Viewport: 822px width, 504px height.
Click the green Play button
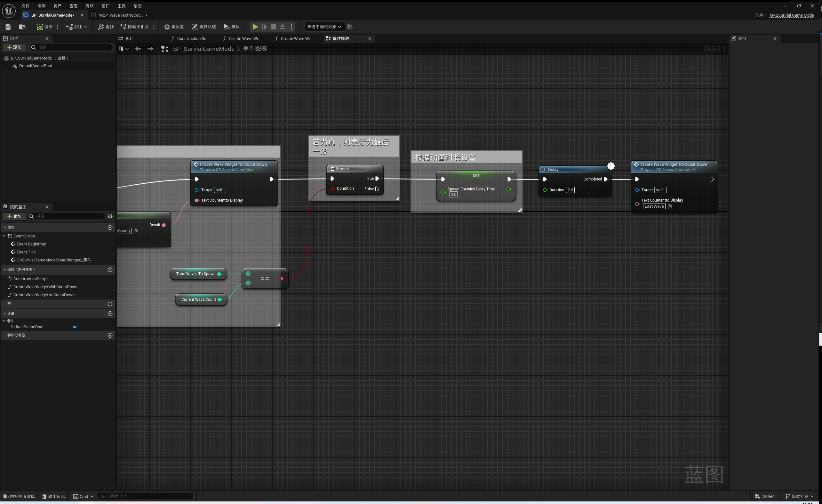click(255, 27)
